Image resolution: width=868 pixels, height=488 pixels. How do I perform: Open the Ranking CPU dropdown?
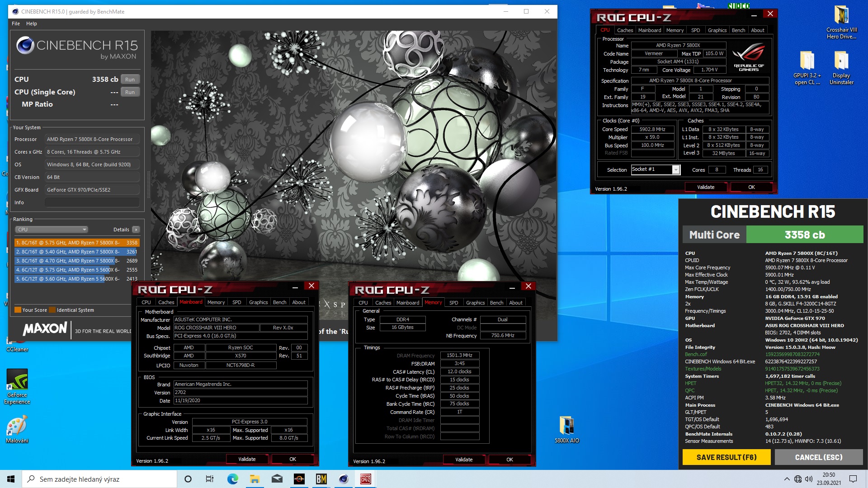[52, 230]
